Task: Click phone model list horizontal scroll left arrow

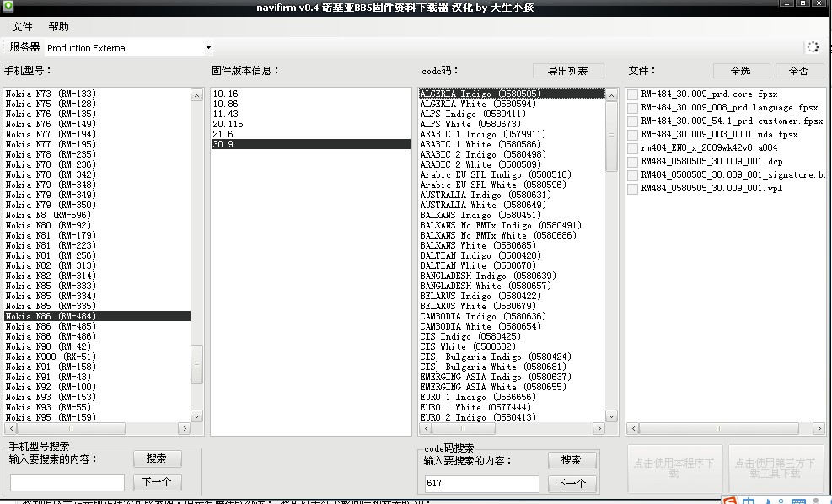Action: (x=11, y=428)
